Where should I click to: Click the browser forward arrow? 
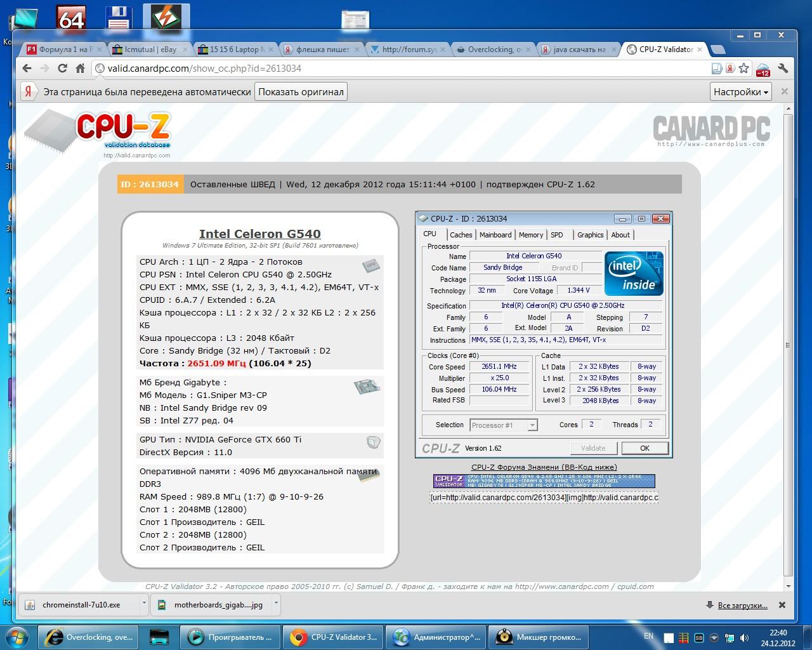point(44,68)
